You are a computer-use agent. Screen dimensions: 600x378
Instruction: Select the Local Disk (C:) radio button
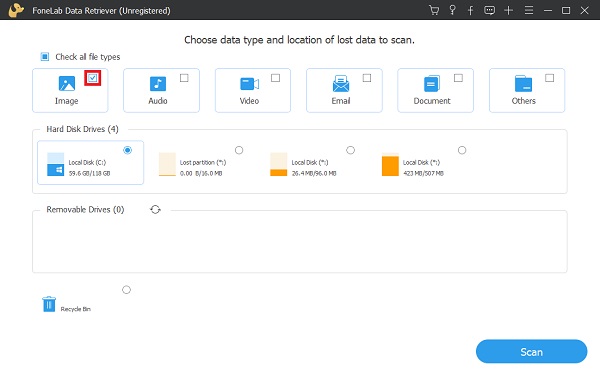click(x=127, y=150)
